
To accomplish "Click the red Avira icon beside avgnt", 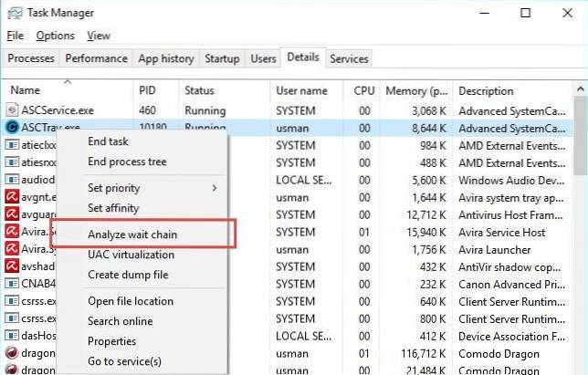I will pyautogui.click(x=13, y=197).
